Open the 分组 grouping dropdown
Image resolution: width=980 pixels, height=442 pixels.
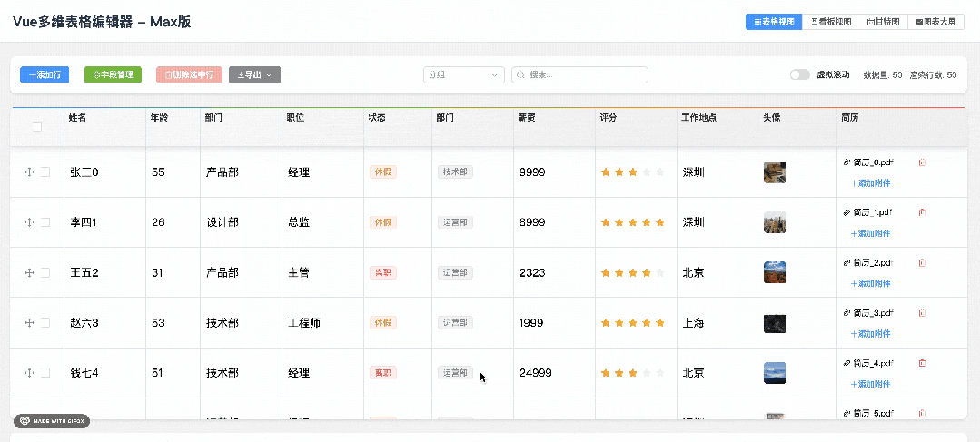[464, 75]
